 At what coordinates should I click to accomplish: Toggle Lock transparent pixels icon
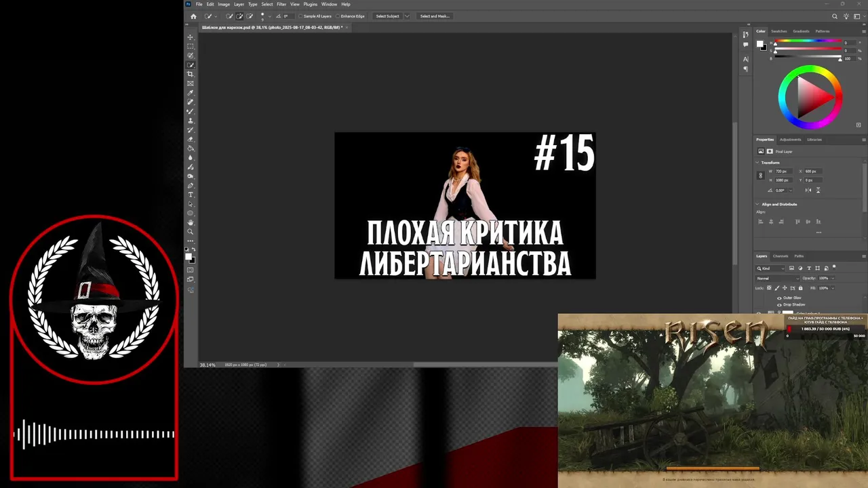click(769, 288)
